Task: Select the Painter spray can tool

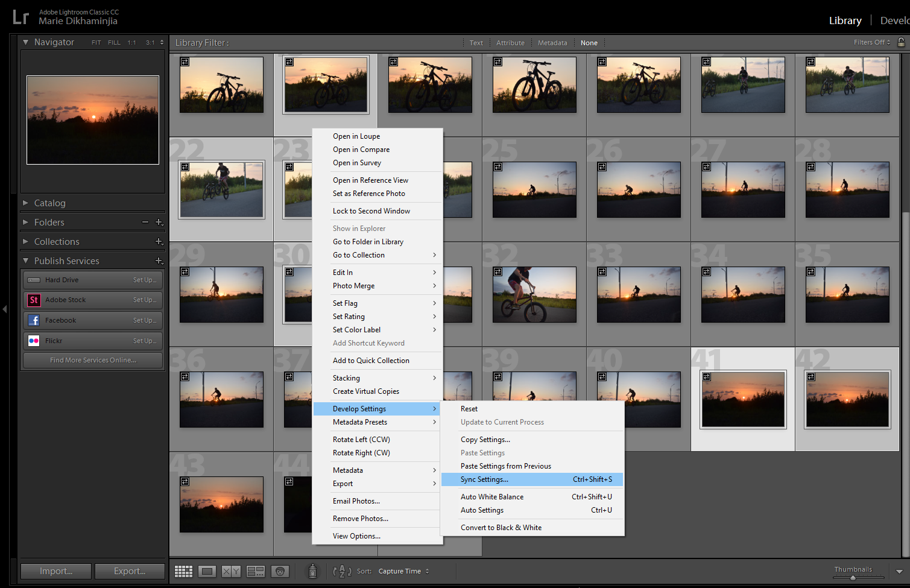Action: [x=312, y=571]
